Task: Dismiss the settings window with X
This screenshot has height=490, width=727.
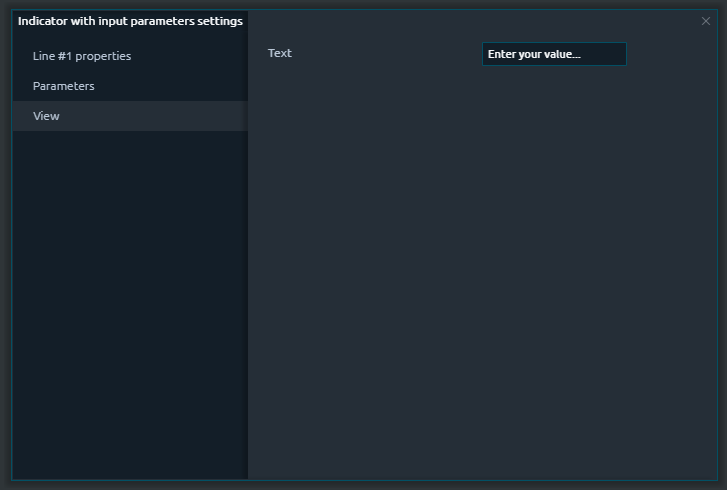Action: click(706, 21)
